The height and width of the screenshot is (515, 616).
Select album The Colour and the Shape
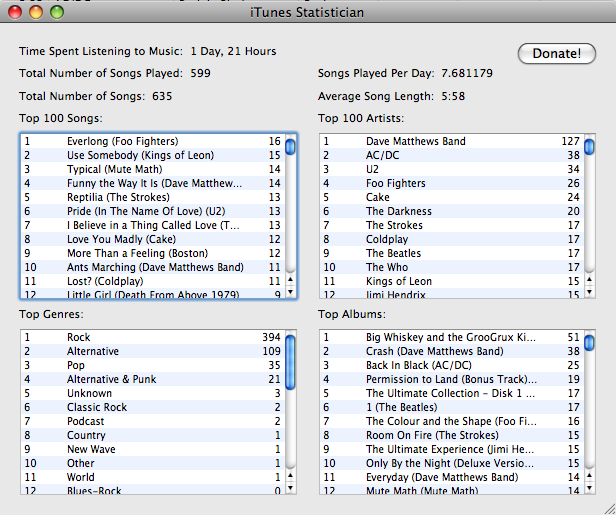coord(452,422)
